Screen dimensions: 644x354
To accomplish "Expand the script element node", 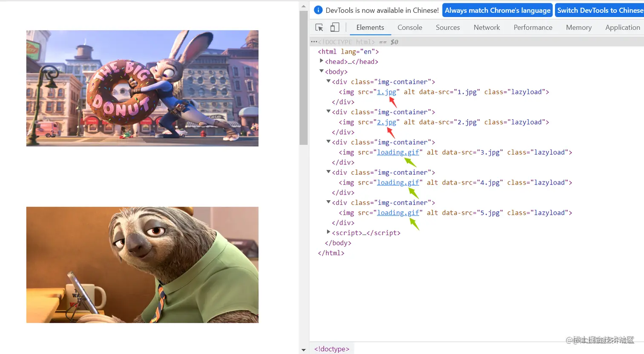I will 328,232.
